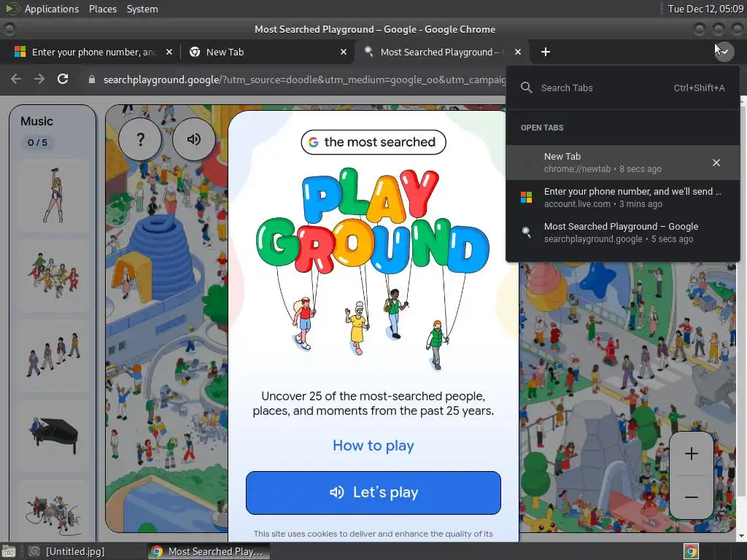Zoom out with the minus button
This screenshot has height=560, width=747.
click(692, 497)
